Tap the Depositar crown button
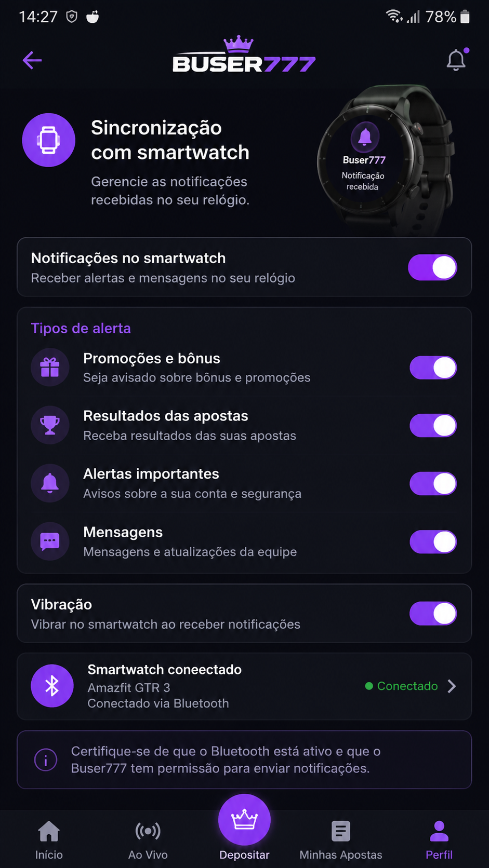This screenshot has height=868, width=489. 244,820
